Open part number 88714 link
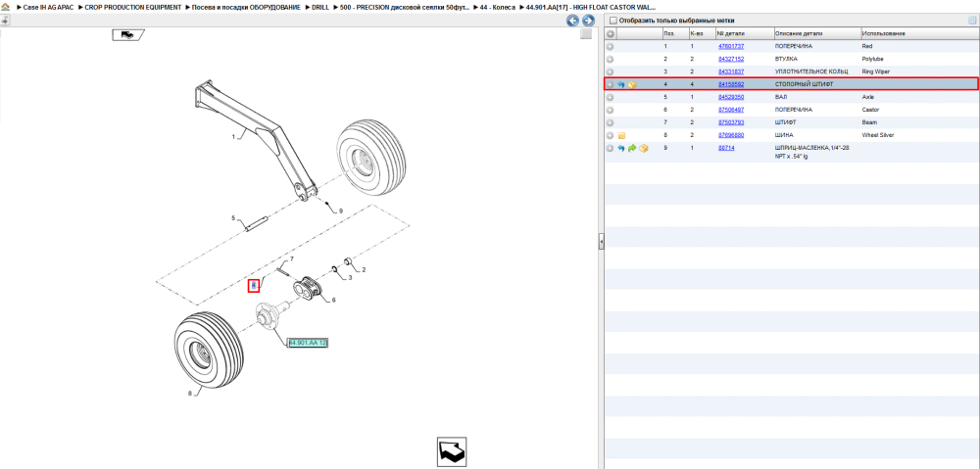Viewport: 980px width, 469px height. coord(726,148)
